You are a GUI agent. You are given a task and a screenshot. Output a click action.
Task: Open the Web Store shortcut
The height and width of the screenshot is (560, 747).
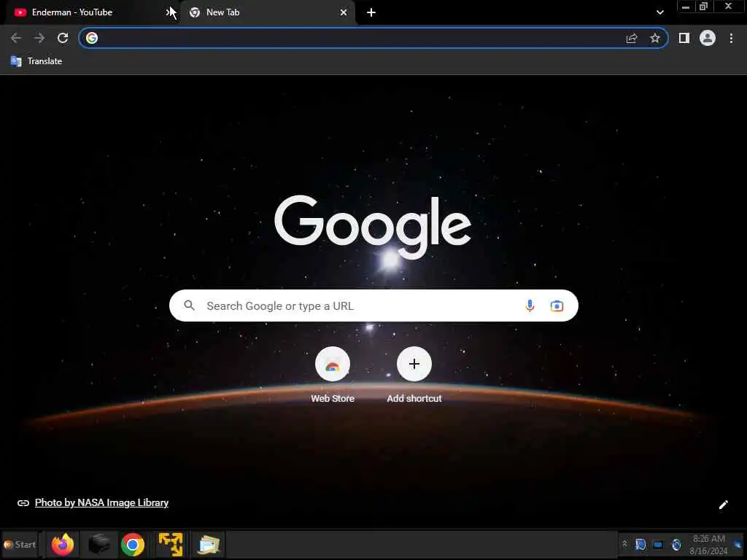[333, 376]
